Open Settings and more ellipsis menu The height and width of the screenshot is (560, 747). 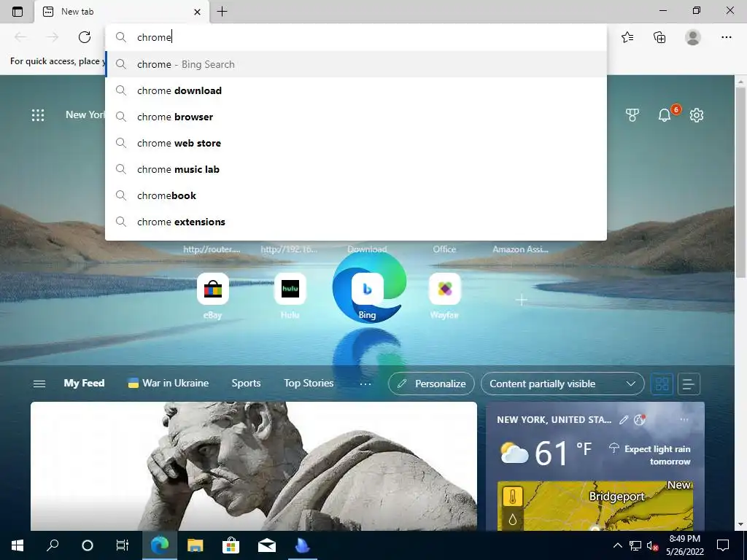coord(726,37)
